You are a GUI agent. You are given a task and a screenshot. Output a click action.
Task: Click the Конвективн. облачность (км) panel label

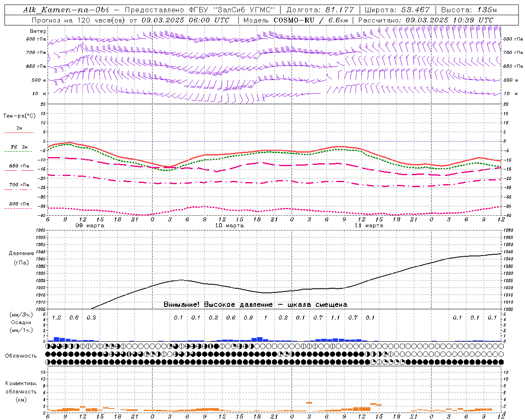click(x=21, y=391)
